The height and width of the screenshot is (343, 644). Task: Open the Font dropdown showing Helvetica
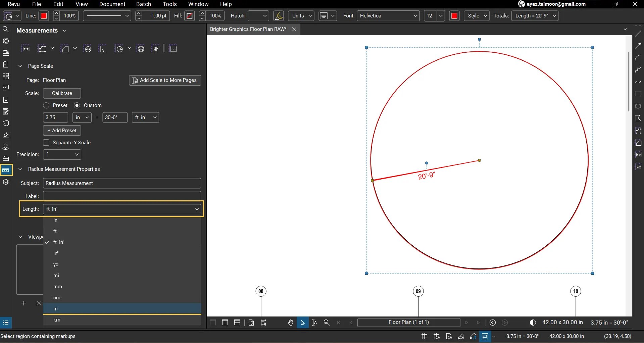(x=388, y=16)
